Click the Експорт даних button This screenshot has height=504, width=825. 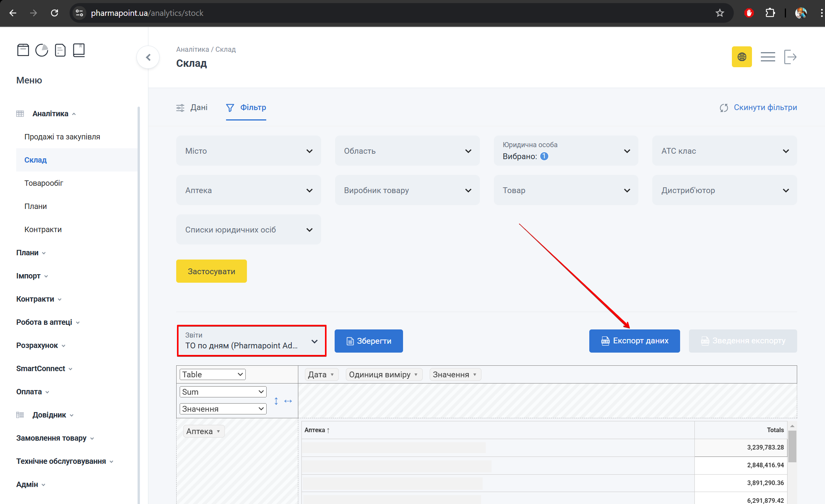(634, 341)
